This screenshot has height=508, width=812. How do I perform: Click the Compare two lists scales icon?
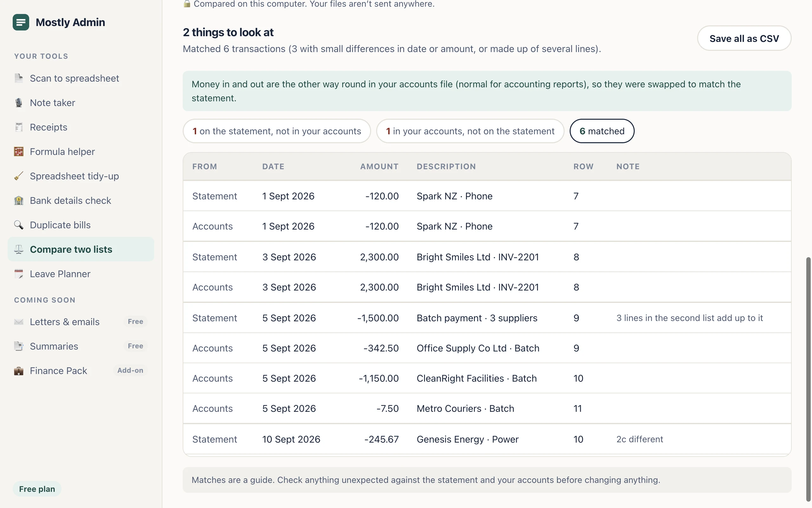(x=19, y=249)
